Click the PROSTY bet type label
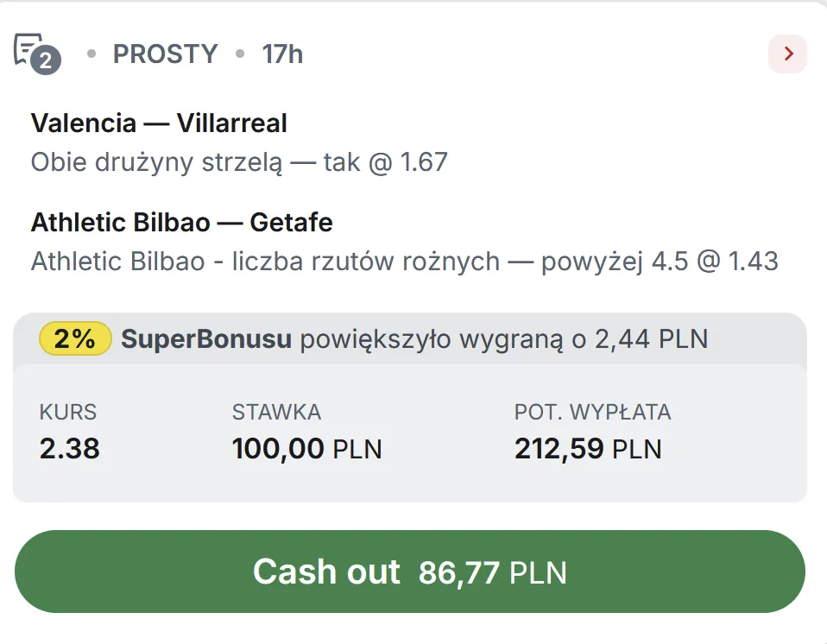The height and width of the screenshot is (644, 827). pos(165,54)
